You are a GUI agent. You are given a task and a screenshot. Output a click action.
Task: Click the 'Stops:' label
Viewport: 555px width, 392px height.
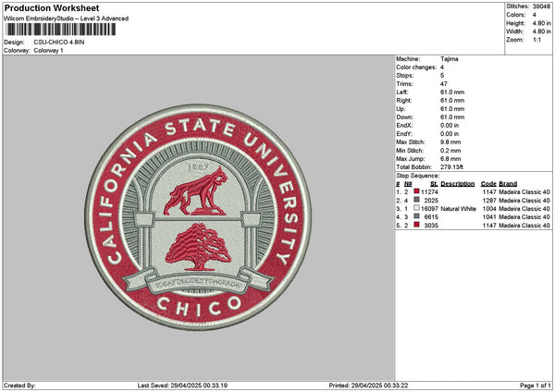pyautogui.click(x=404, y=76)
